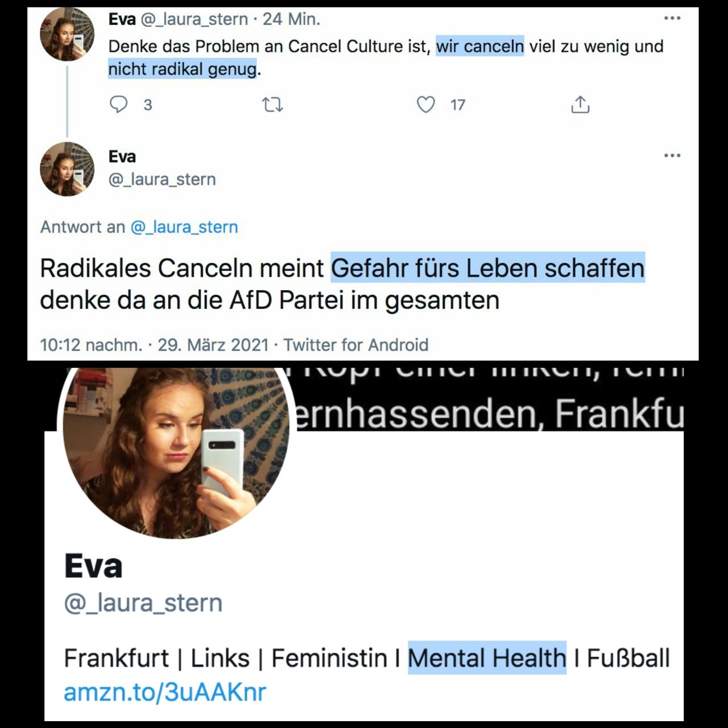Click the reply count 3 on first tweet
Image resolution: width=728 pixels, height=728 pixels.
pyautogui.click(x=148, y=105)
